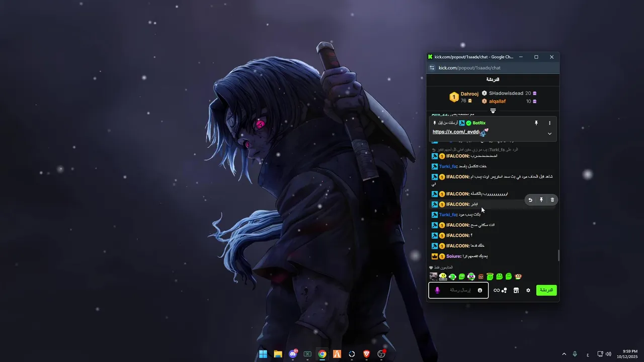644x362 pixels.
Task: Open the emoji picker smiley
Action: click(x=480, y=290)
